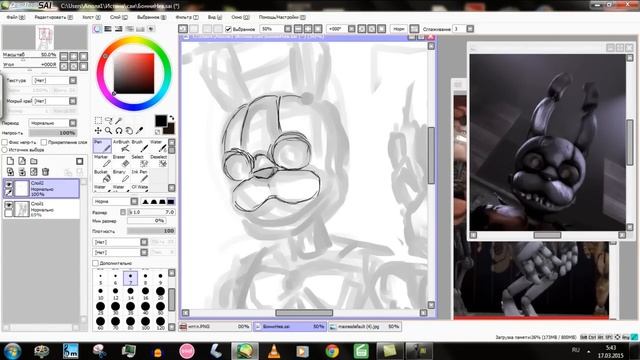Select the Marker tool
This screenshot has height=360, width=640.
coord(102,161)
